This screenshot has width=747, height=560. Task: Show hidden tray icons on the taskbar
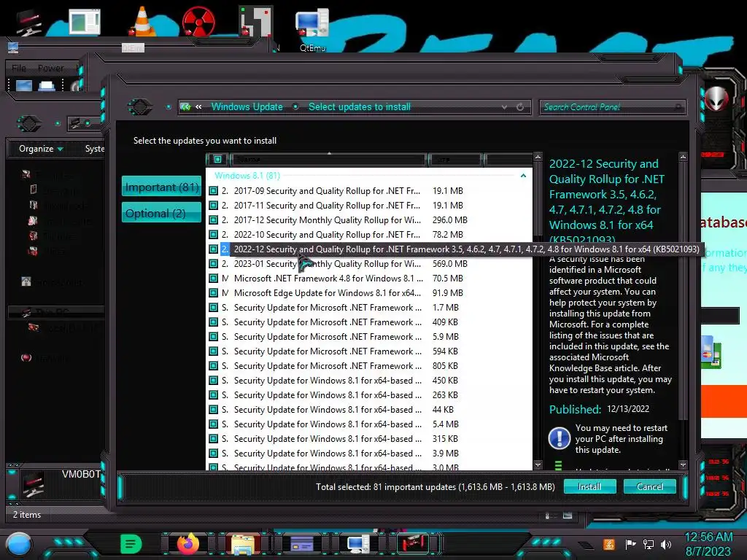coord(586,545)
